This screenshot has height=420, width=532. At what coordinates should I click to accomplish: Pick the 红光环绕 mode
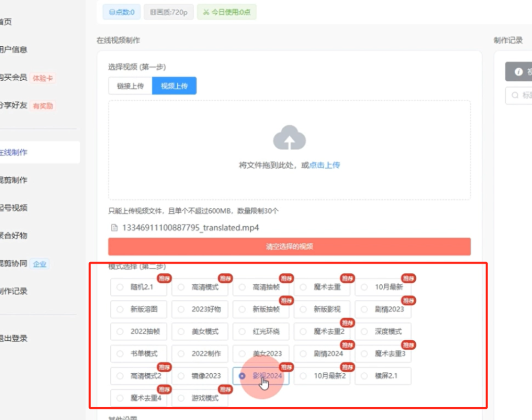tap(261, 331)
